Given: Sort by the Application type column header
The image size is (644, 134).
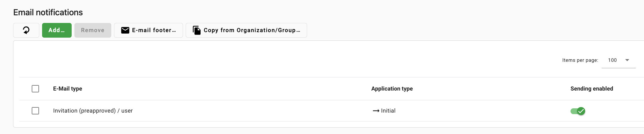Looking at the screenshot, I should pyautogui.click(x=392, y=89).
